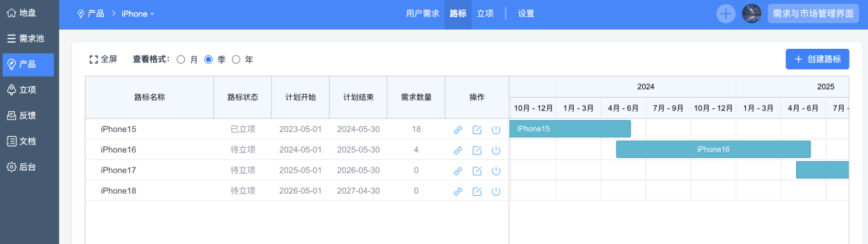
Task: Click the 路标名称 column header
Action: click(149, 97)
